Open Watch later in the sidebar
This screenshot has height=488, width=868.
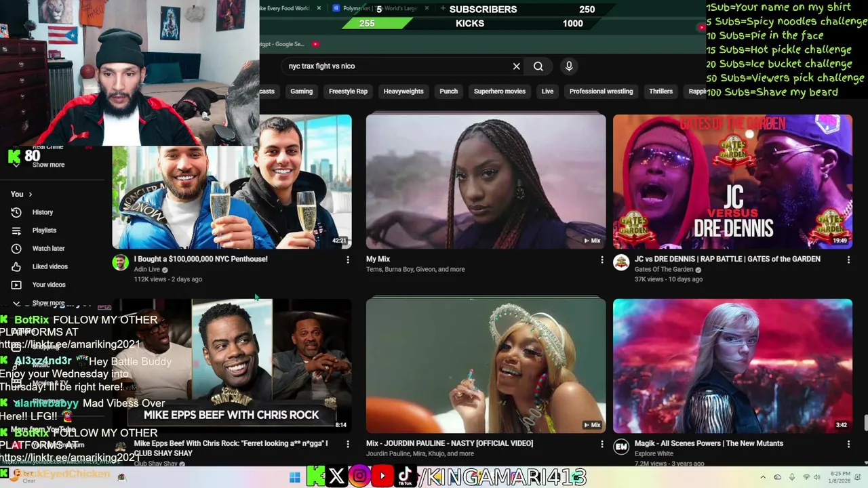48,249
